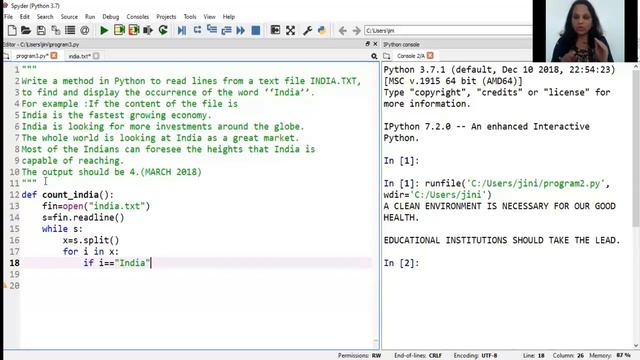The height and width of the screenshot is (360, 640).
Task: Click the for i in x: code line
Action: click(x=91, y=252)
